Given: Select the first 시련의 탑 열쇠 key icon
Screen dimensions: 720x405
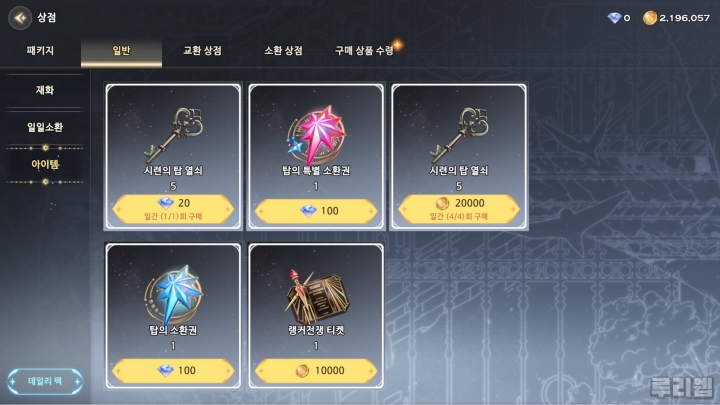Looking at the screenshot, I should pos(174,135).
